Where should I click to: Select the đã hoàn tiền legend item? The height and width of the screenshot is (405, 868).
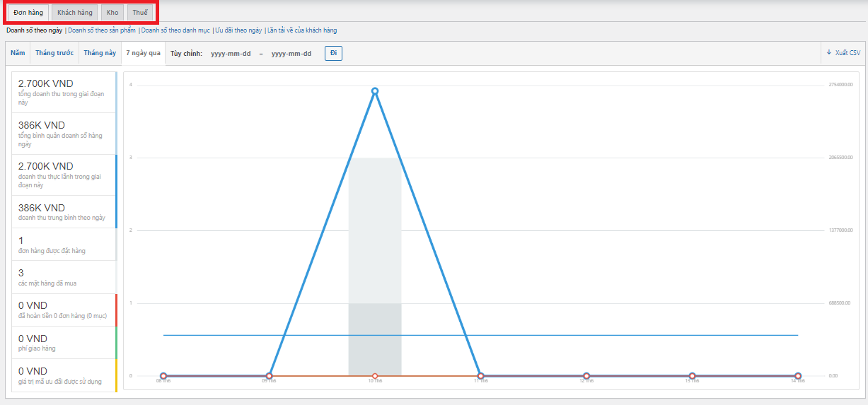pyautogui.click(x=64, y=310)
